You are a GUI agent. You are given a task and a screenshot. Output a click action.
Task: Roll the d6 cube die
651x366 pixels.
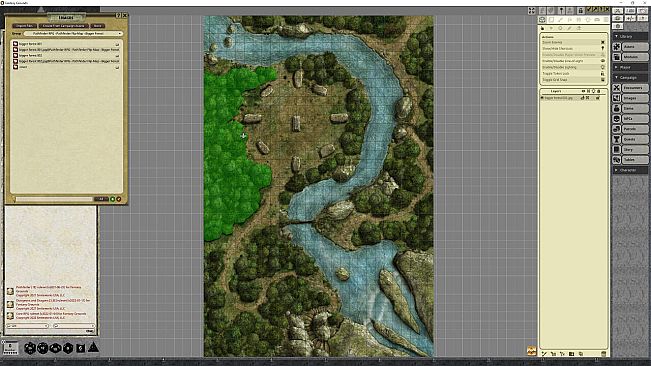pyautogui.click(x=81, y=348)
